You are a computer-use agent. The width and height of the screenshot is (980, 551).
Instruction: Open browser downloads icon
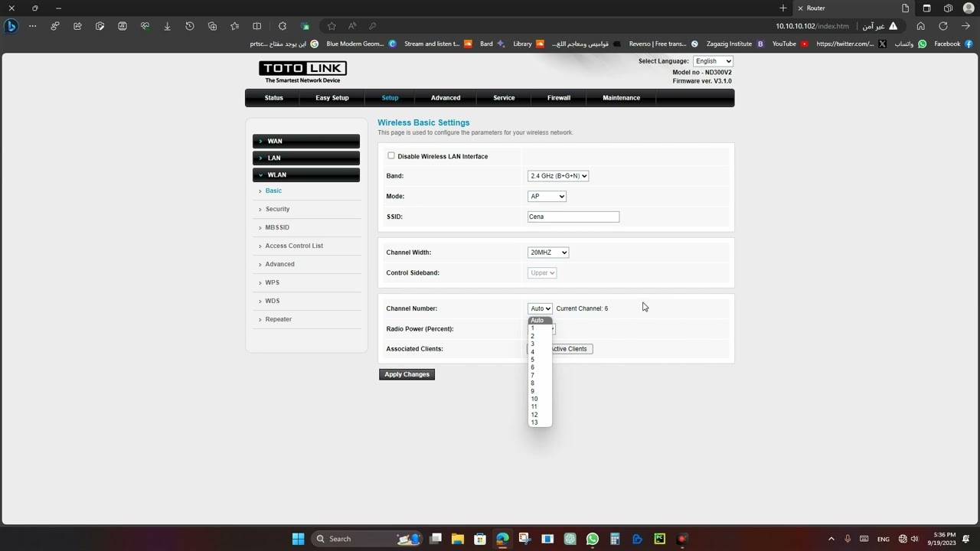click(167, 26)
